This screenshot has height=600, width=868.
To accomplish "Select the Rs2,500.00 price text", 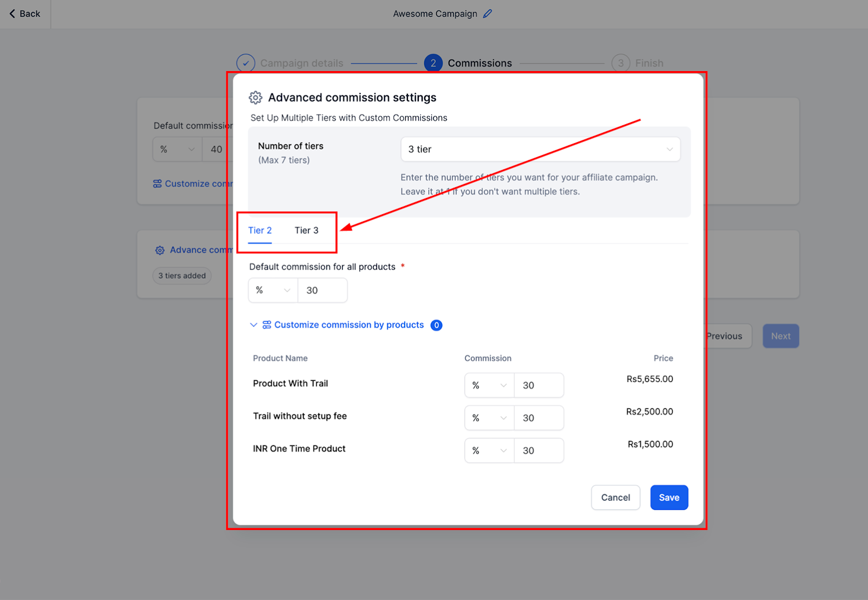I will click(650, 412).
